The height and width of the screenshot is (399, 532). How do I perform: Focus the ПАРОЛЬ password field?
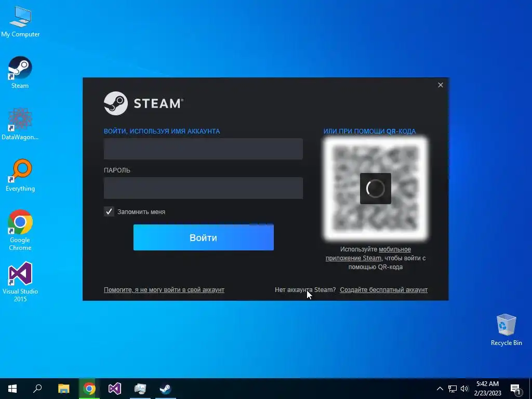click(x=203, y=188)
